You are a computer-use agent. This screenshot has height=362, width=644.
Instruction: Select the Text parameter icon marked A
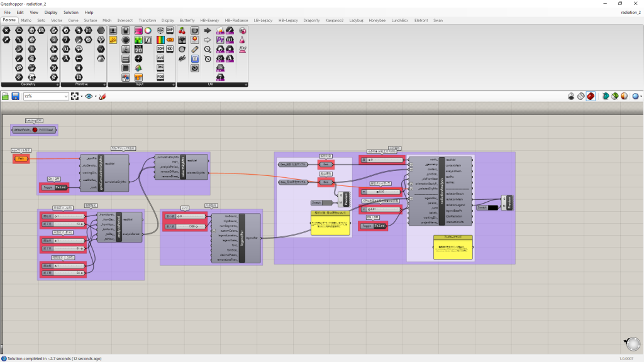pyautogui.click(x=66, y=58)
